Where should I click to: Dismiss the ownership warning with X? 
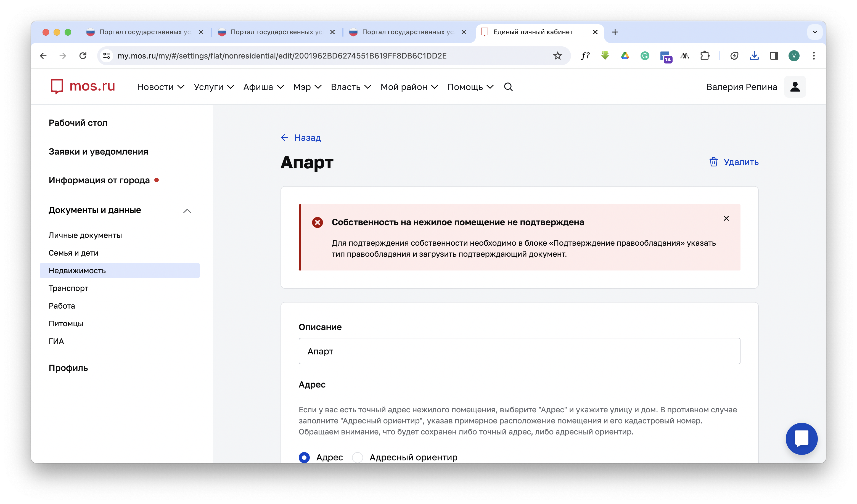pos(726,218)
